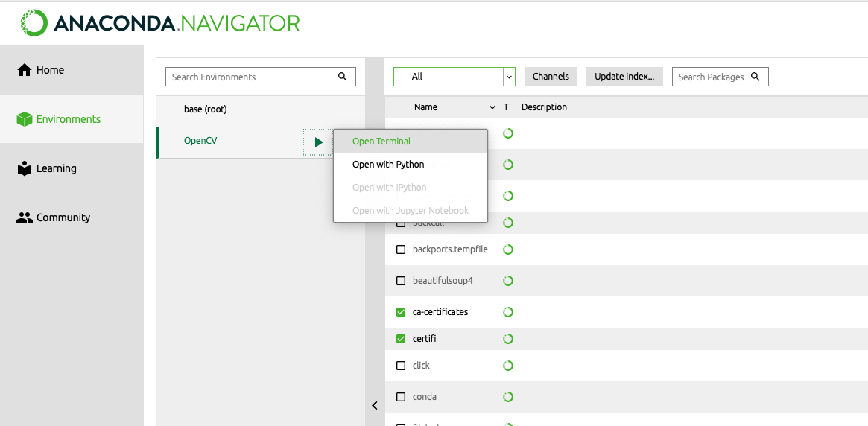The height and width of the screenshot is (426, 868).
Task: Click the T column header
Action: [x=506, y=107]
